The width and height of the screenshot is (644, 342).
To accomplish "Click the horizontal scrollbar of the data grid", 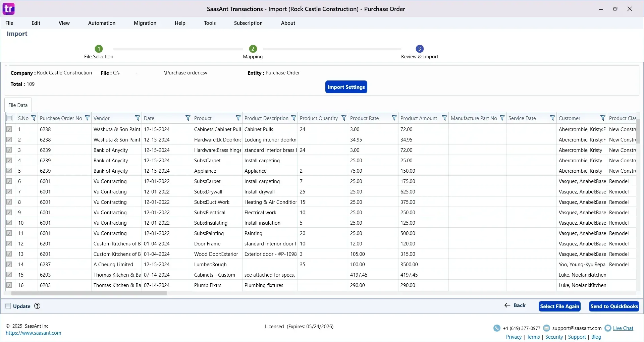I will tap(89, 293).
